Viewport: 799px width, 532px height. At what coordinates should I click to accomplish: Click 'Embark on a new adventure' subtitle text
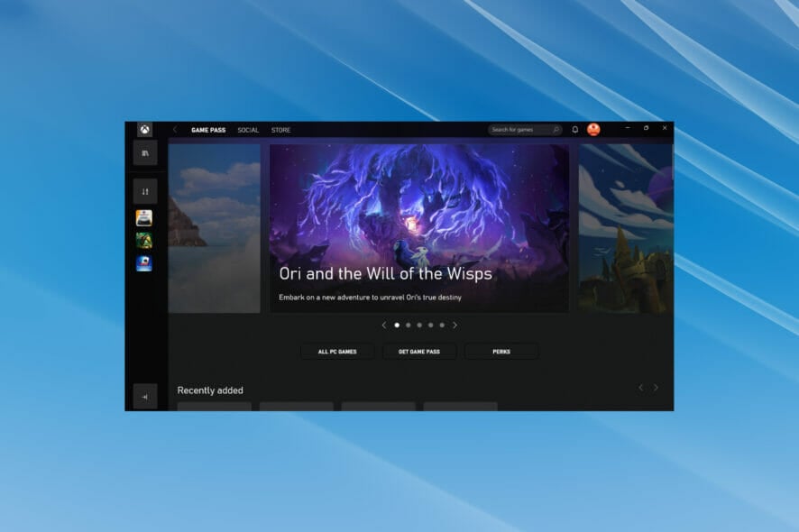tap(370, 297)
